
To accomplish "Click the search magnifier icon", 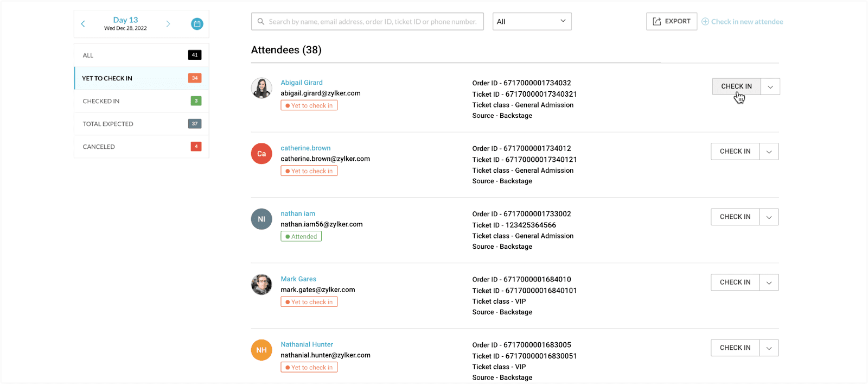I will [261, 22].
